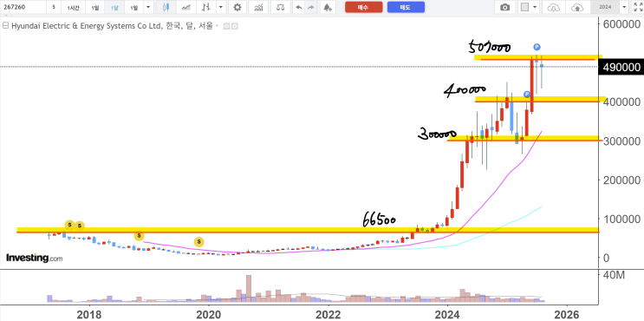Image resolution: width=644 pixels, height=321 pixels.
Task: Select the 1달 monthly interval
Action: tap(114, 8)
